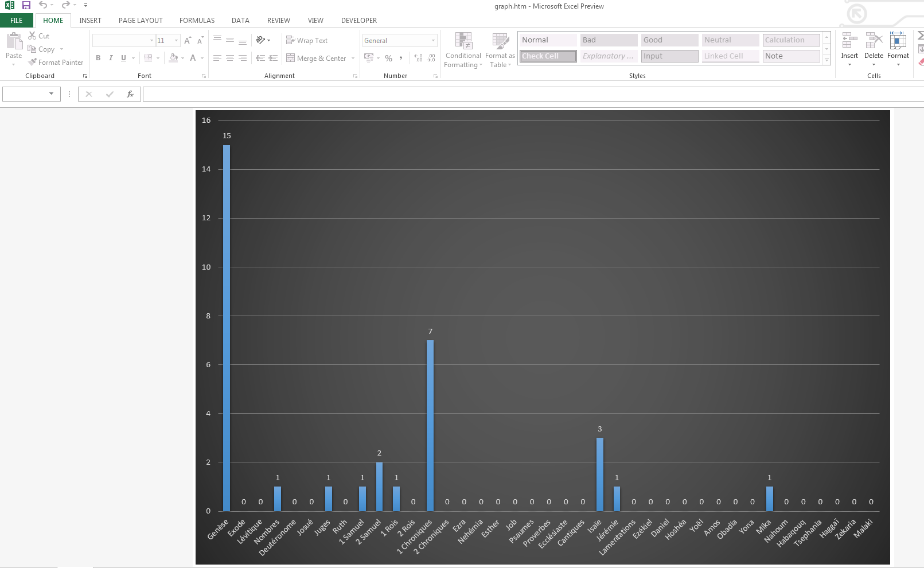The height and width of the screenshot is (568, 924).
Task: Expand the Font Color dropdown arrow
Action: pyautogui.click(x=202, y=58)
